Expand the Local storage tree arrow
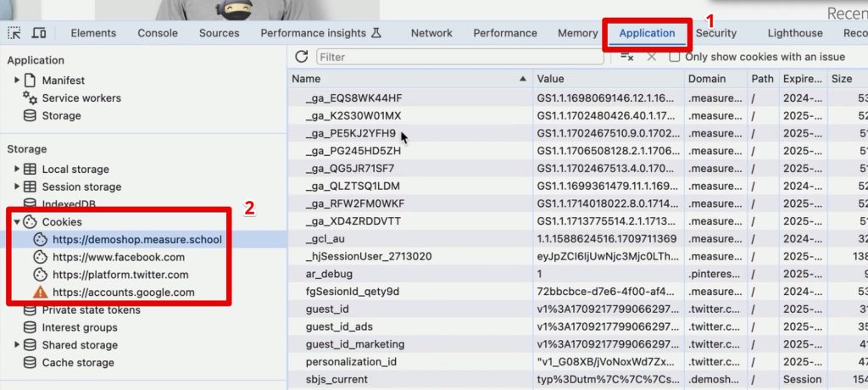The width and height of the screenshot is (868, 390). 17,169
